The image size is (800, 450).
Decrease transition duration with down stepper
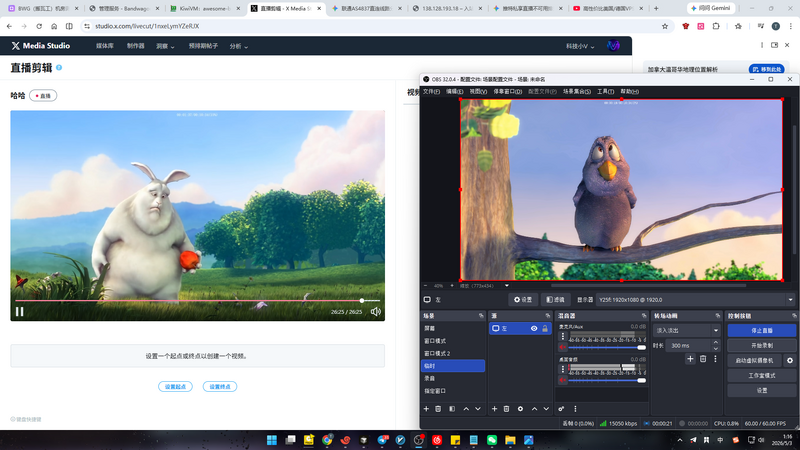pos(716,348)
